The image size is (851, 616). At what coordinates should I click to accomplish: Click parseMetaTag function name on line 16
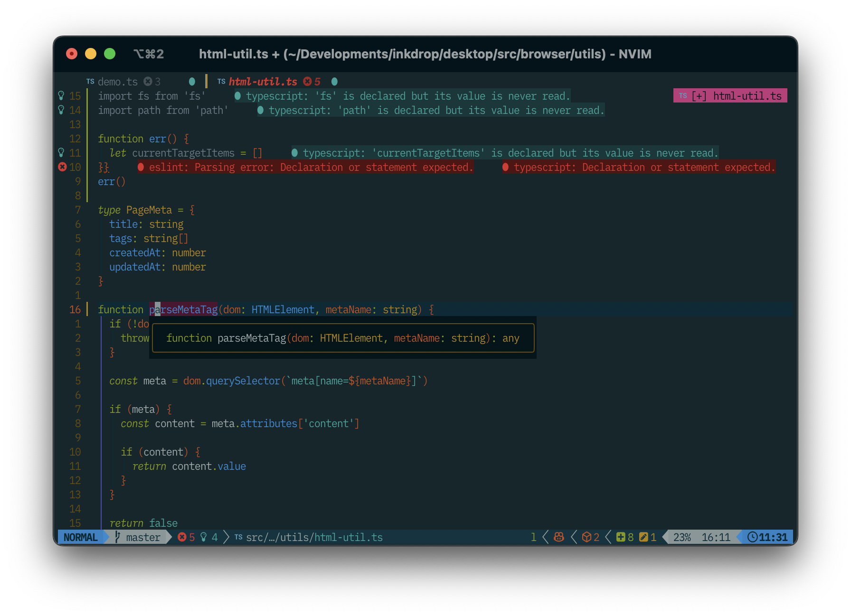[183, 309]
